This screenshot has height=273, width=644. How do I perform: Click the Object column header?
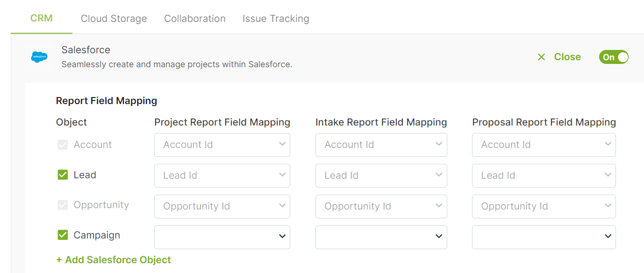pos(72,122)
